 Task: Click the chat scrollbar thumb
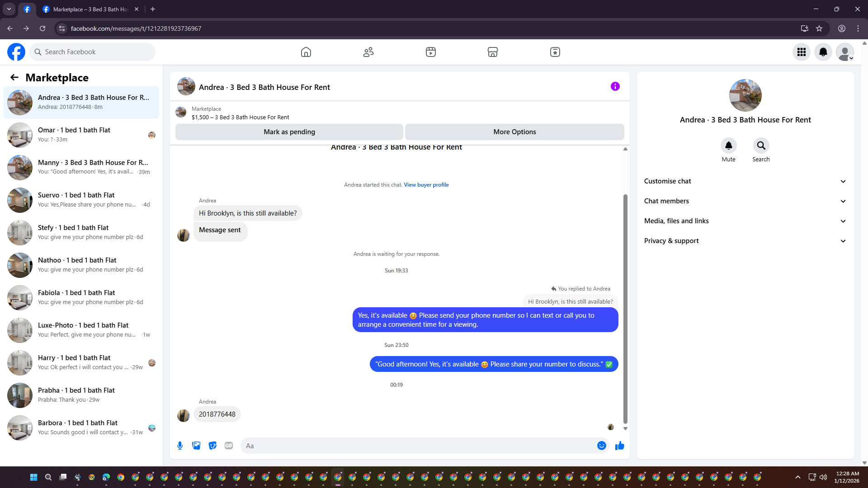pos(625,309)
